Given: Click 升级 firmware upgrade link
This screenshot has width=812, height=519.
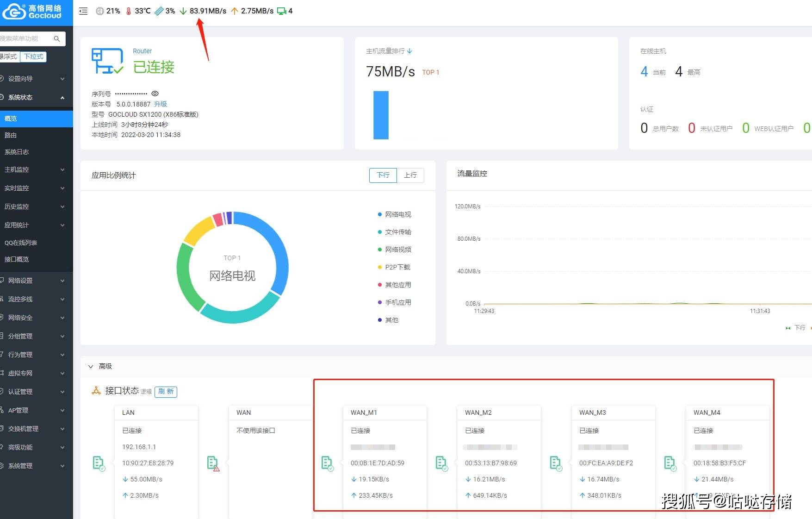Looking at the screenshot, I should [x=161, y=104].
